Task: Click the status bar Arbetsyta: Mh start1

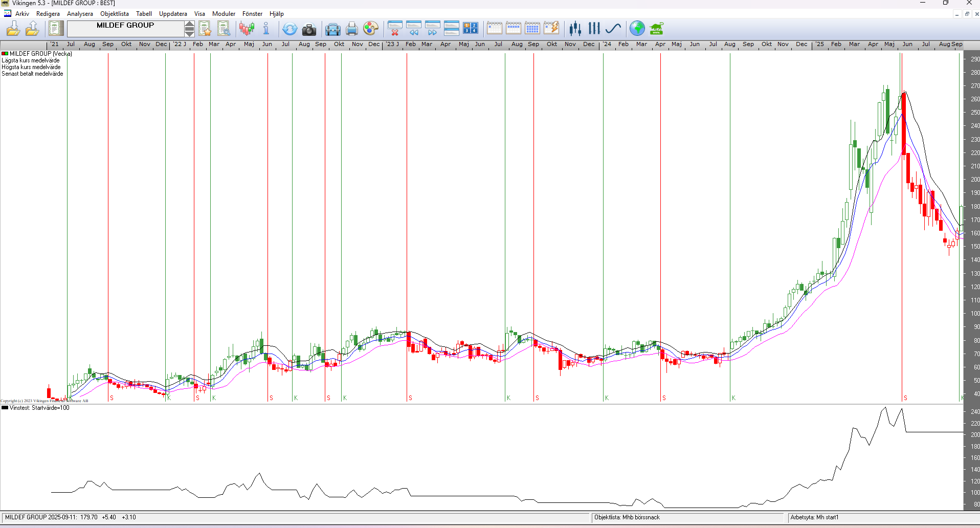Action: click(x=814, y=517)
